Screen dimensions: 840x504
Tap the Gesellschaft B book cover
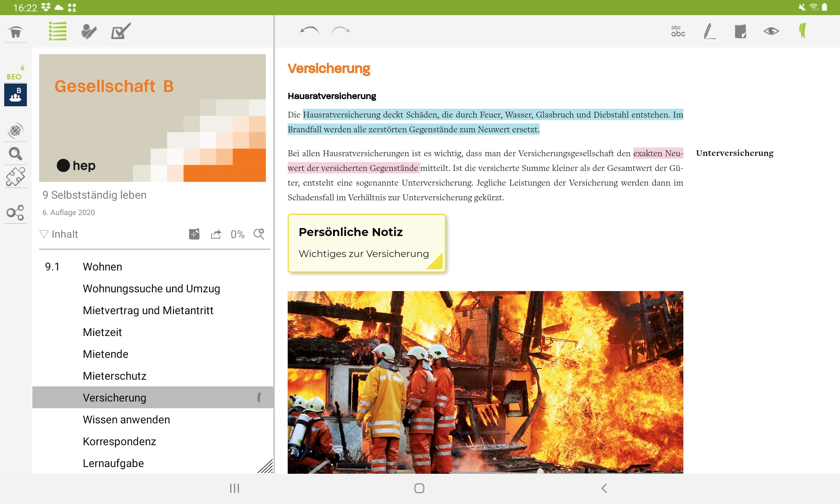152,118
